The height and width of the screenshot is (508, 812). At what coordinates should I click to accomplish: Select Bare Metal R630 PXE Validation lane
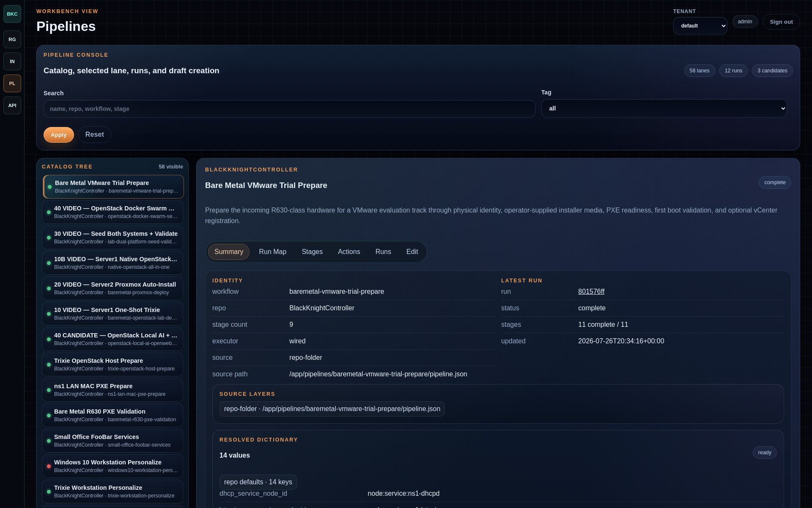coord(112,415)
